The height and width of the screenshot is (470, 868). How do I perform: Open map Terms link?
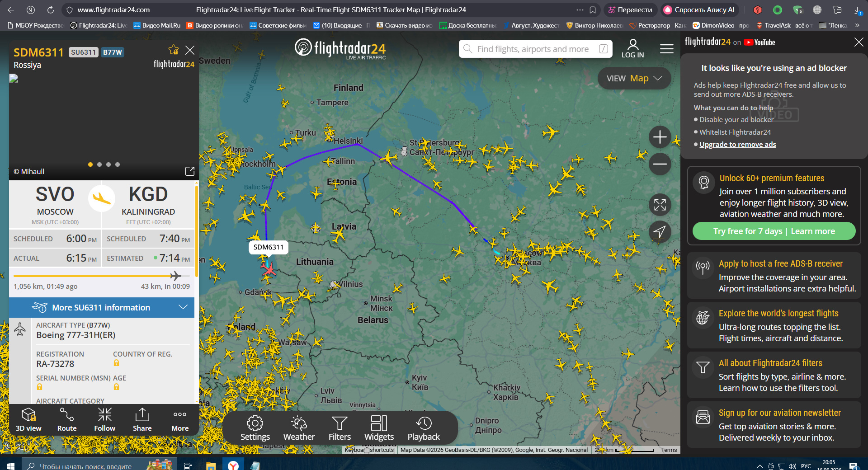pos(669,450)
